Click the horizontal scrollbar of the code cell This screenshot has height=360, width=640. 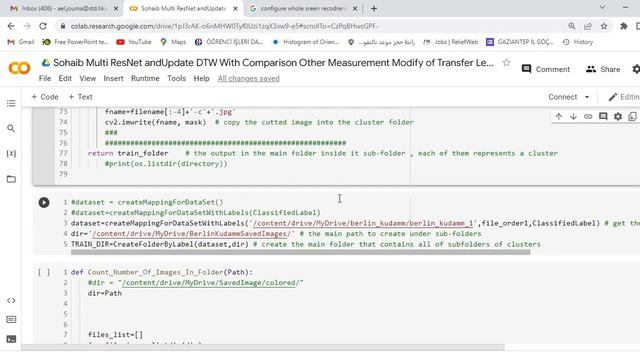[301, 252]
